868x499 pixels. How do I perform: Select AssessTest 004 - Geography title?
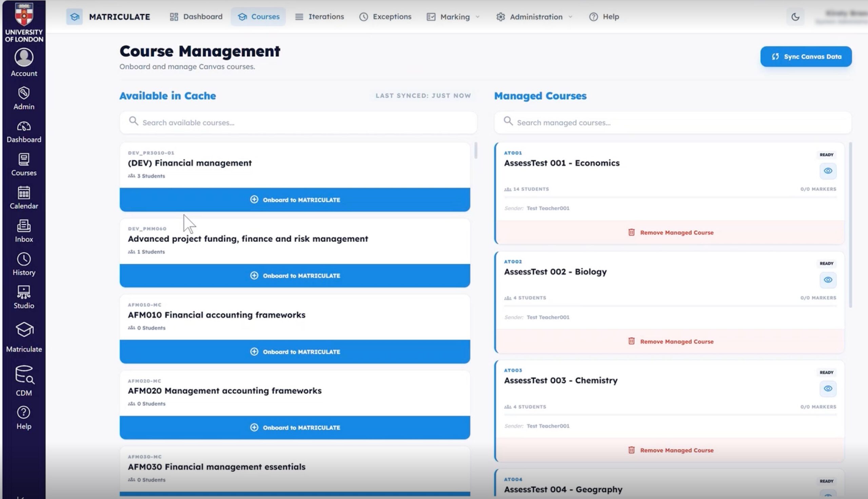pyautogui.click(x=563, y=490)
